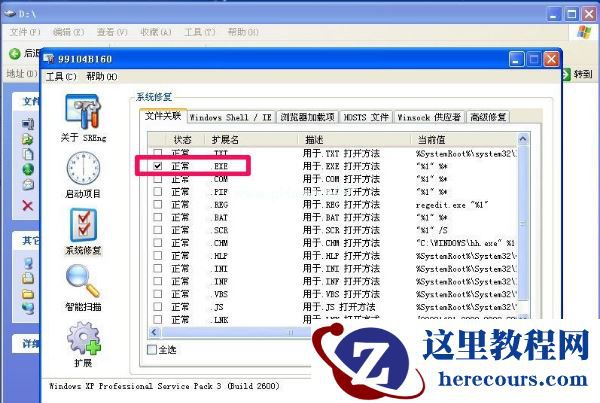The height and width of the screenshot is (403, 600).
Task: Select the 用于.TXT 打开方法 description cell
Action: (x=341, y=153)
